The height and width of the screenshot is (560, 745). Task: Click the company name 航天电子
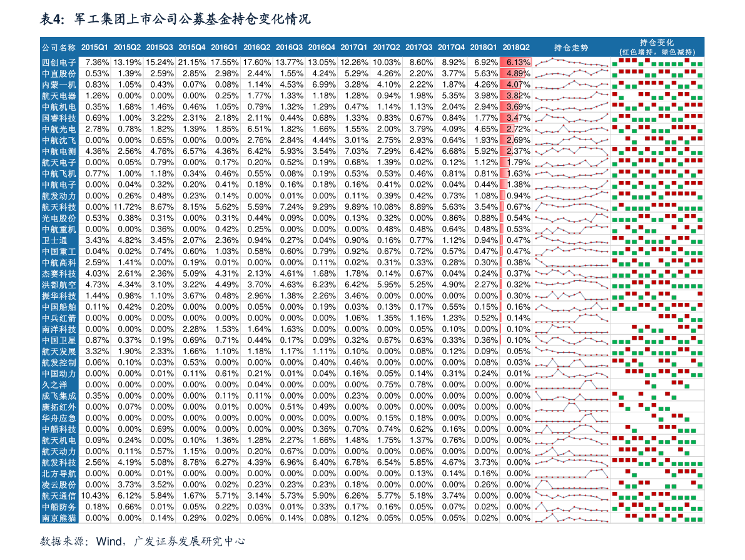[58, 163]
